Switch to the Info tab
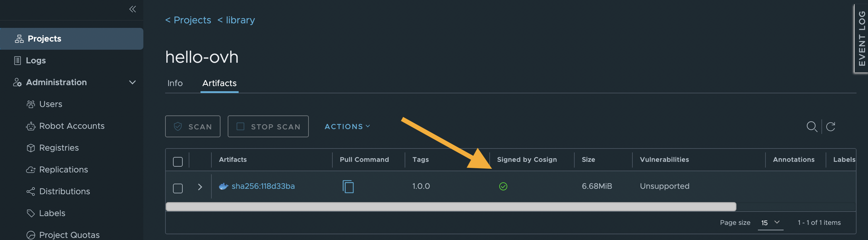This screenshot has height=240, width=868. click(x=175, y=83)
